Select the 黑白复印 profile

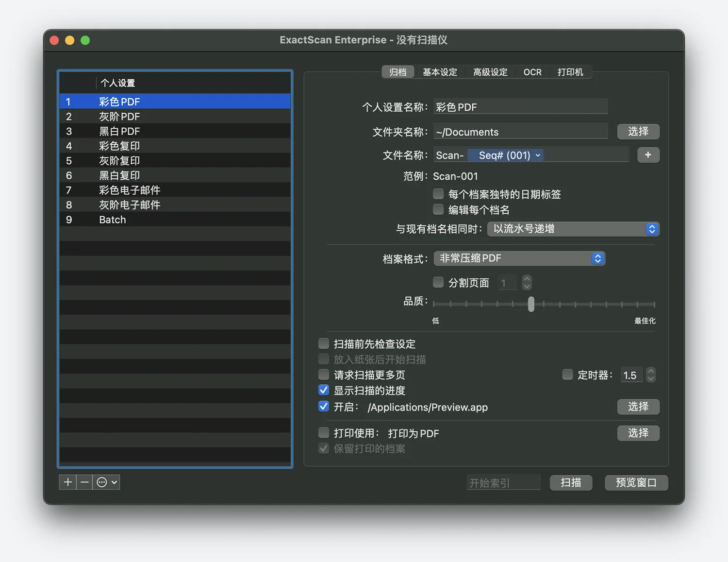click(175, 175)
